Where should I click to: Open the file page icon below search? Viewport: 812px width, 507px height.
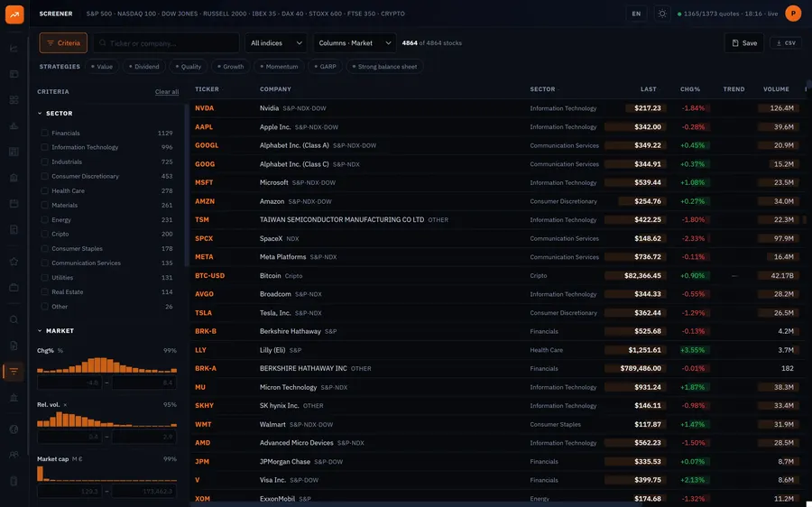pyautogui.click(x=14, y=346)
